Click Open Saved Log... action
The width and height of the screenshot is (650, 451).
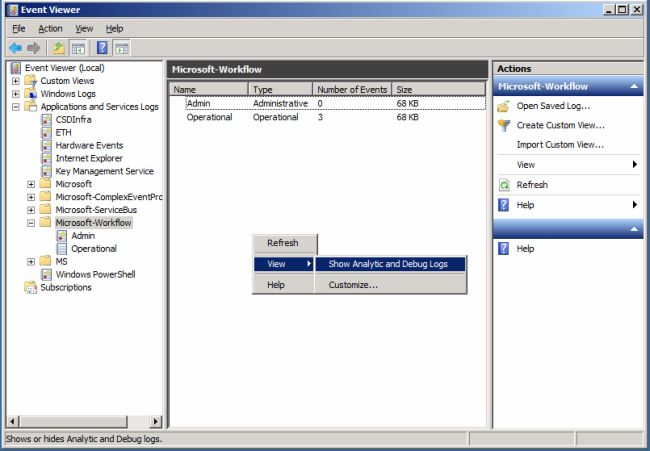553,106
